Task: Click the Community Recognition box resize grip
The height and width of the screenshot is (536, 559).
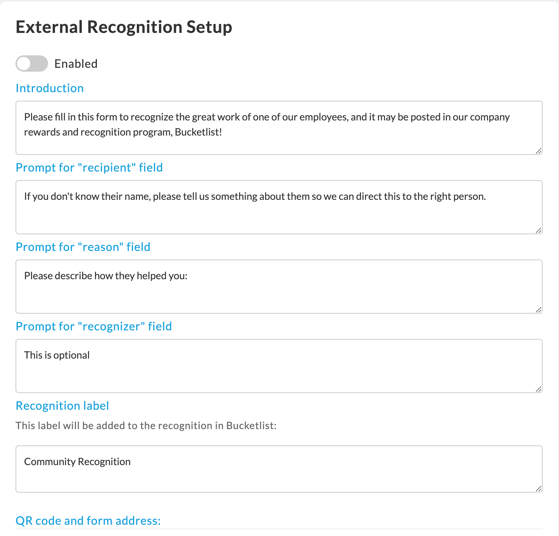Action: 538,489
